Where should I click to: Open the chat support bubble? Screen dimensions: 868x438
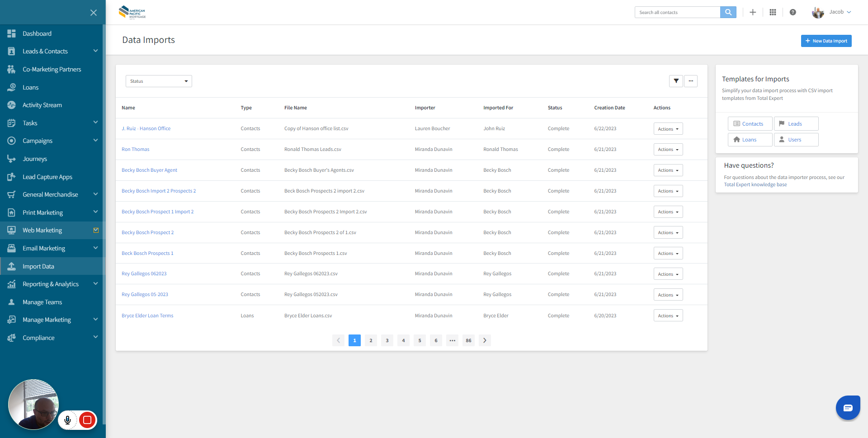click(x=848, y=408)
